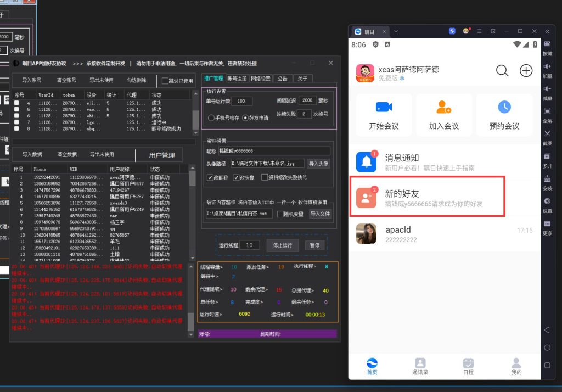The height and width of the screenshot is (392, 562).
Task: Open the tab dropdown chevron next to 瞩目 tab
Action: 396,31
